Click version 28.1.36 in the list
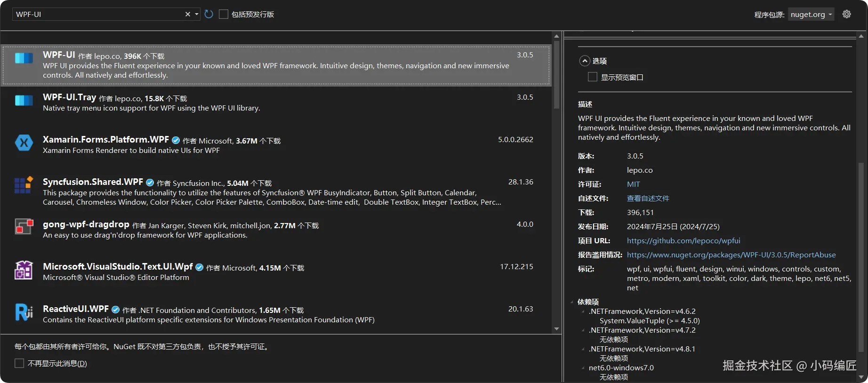 (x=521, y=182)
